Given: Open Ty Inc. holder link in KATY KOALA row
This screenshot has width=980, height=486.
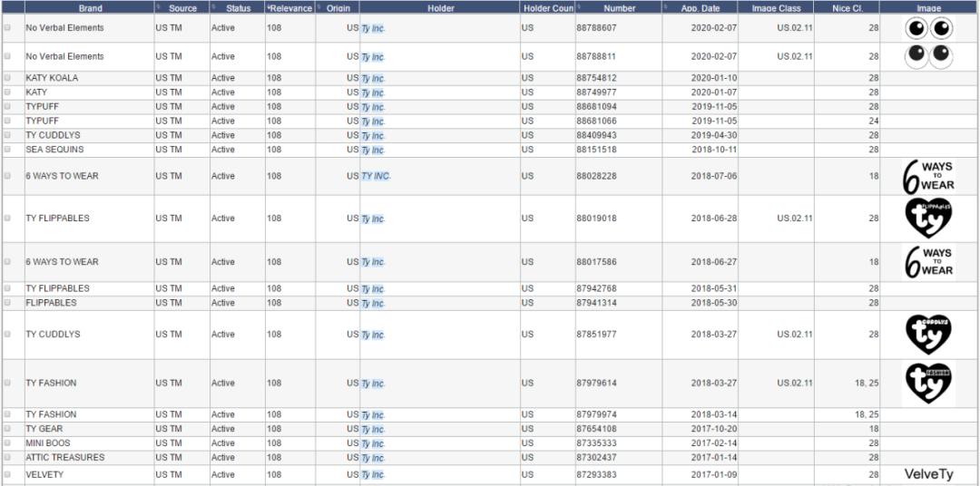Looking at the screenshot, I should (373, 79).
